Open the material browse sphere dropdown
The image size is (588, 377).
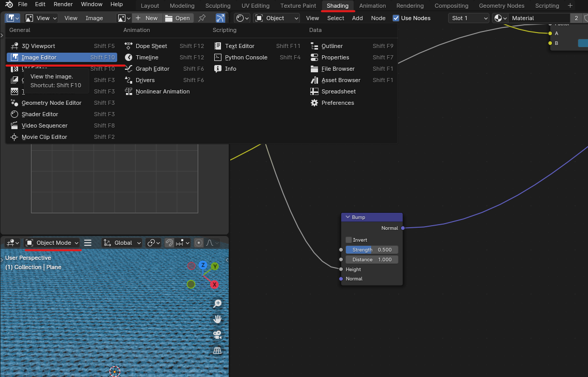pyautogui.click(x=500, y=18)
